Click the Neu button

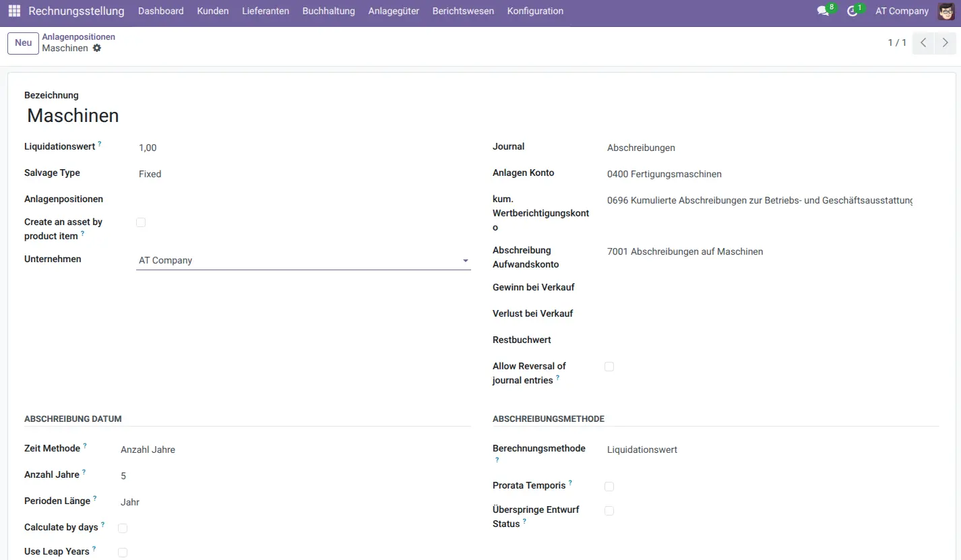click(x=24, y=43)
